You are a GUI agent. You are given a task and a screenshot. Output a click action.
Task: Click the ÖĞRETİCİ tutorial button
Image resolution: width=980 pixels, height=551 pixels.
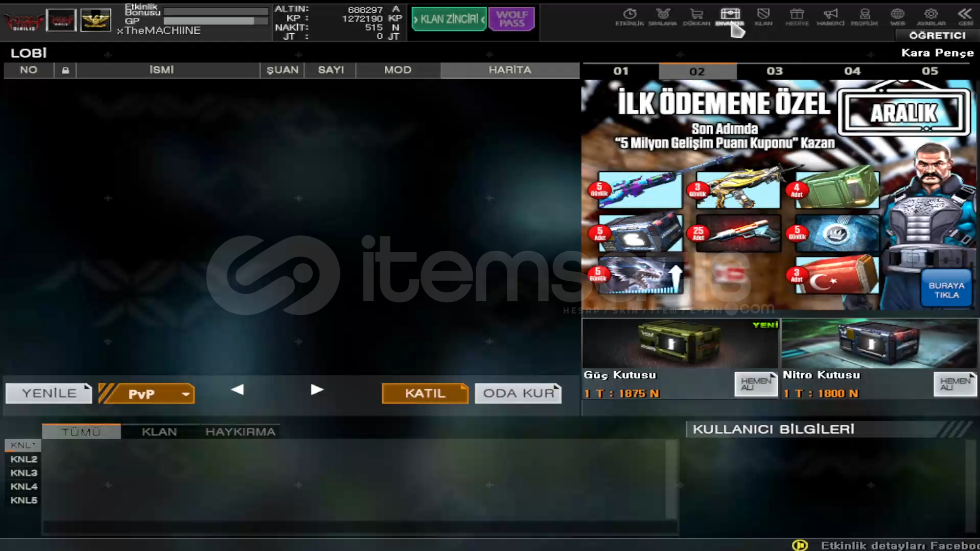937,35
